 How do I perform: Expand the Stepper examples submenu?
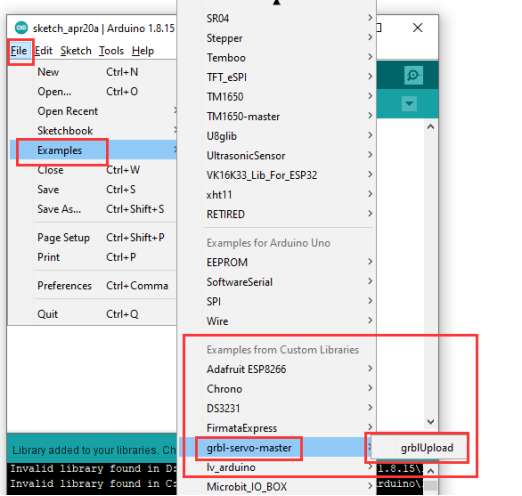click(x=278, y=38)
